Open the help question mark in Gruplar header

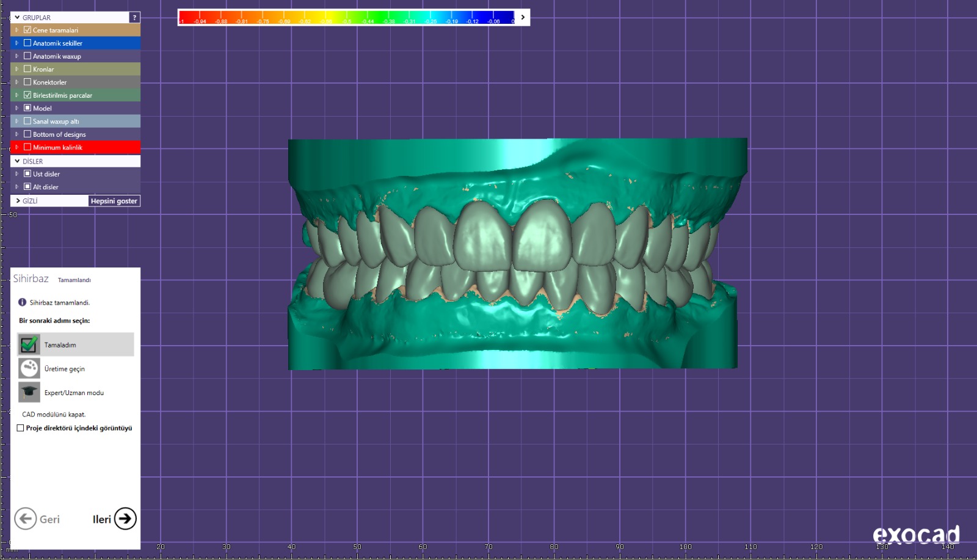(x=134, y=18)
